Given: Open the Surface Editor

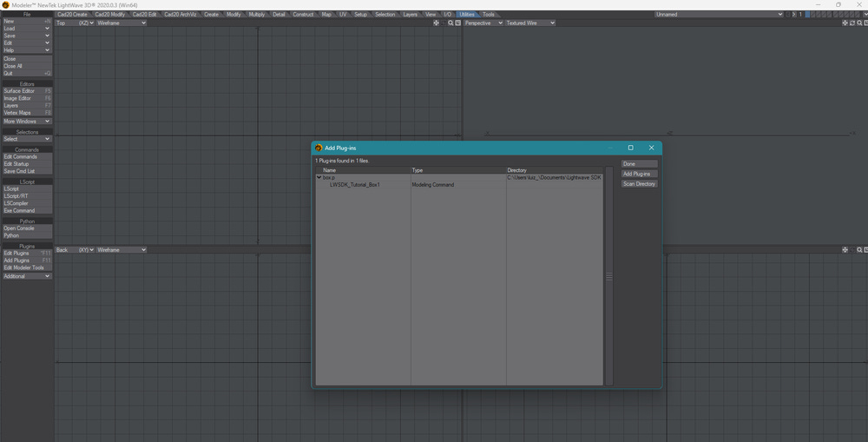Looking at the screenshot, I should pos(27,91).
